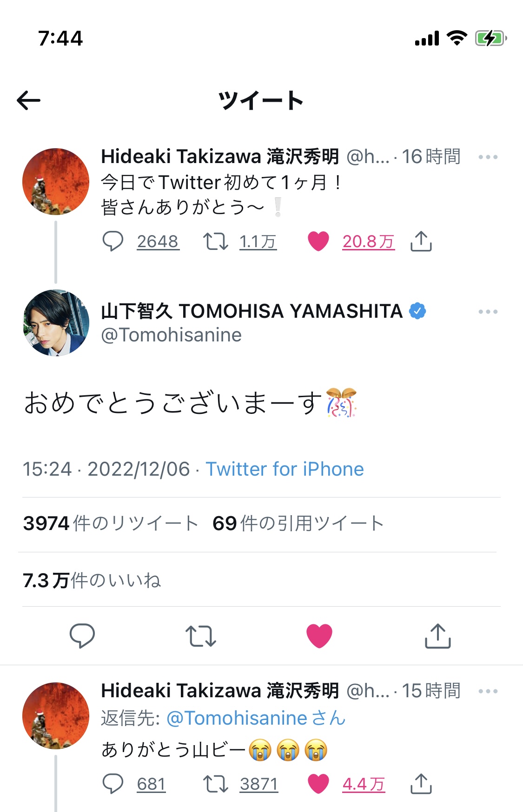Open more options for Takizawa's bottom reply
523x812 pixels.
[x=488, y=691]
